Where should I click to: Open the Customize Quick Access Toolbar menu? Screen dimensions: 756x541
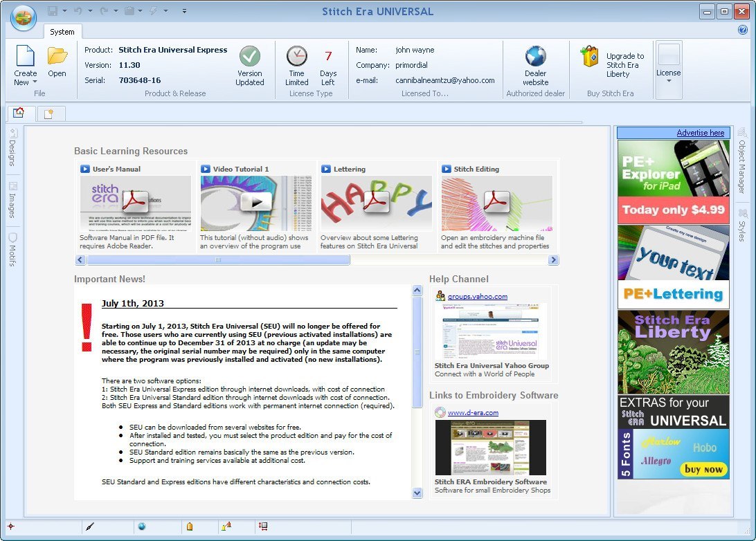(x=184, y=10)
